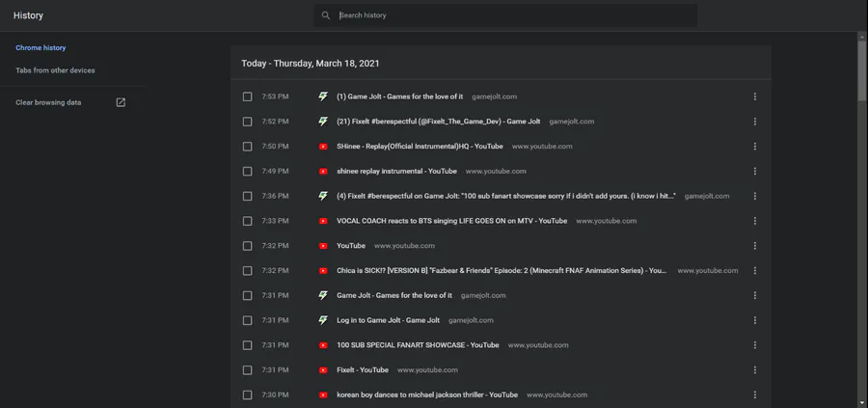Click the 7:50 PM timestamp
This screenshot has height=408, width=868.
275,147
